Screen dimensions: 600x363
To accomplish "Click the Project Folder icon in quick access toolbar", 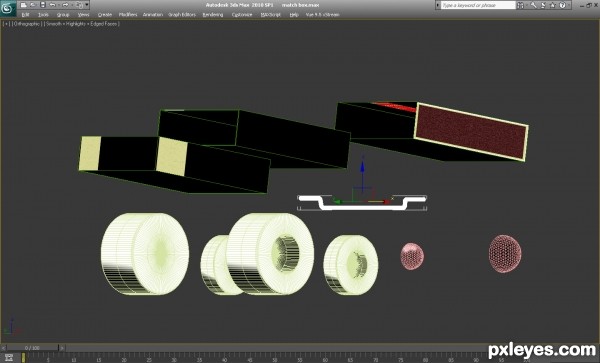I will tap(79, 5).
